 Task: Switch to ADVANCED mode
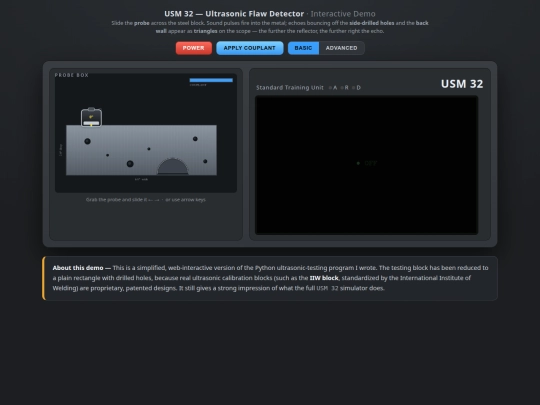341,48
